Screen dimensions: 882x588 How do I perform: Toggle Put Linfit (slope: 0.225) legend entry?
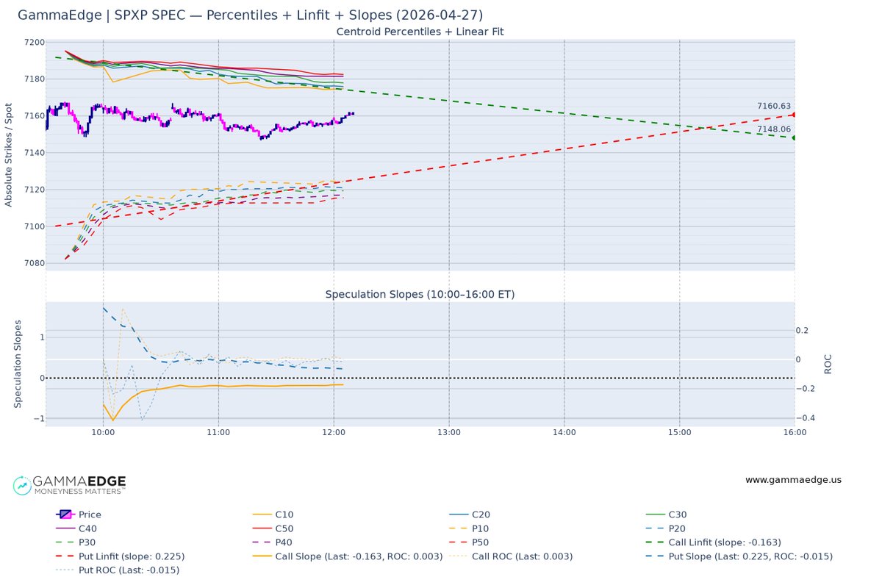click(x=120, y=556)
